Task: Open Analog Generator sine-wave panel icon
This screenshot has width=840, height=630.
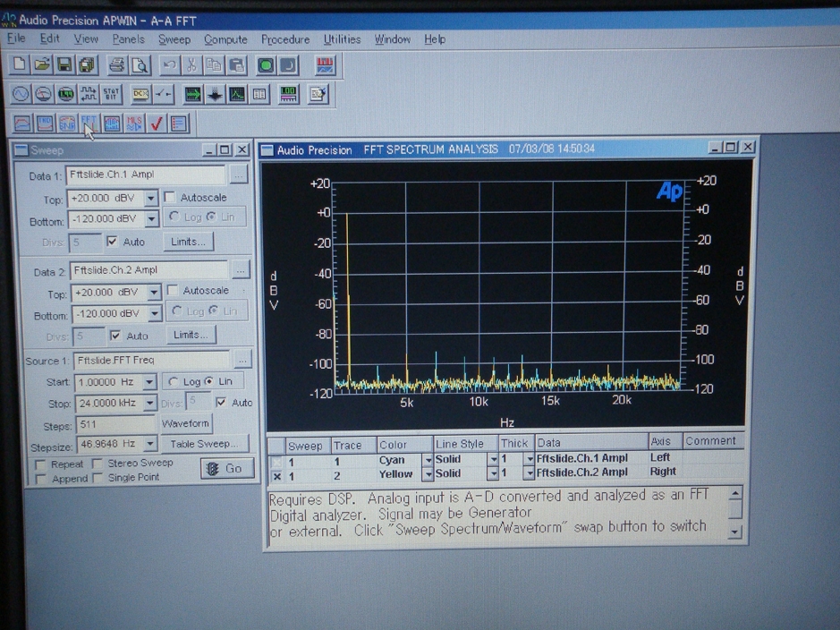Action: [x=21, y=94]
